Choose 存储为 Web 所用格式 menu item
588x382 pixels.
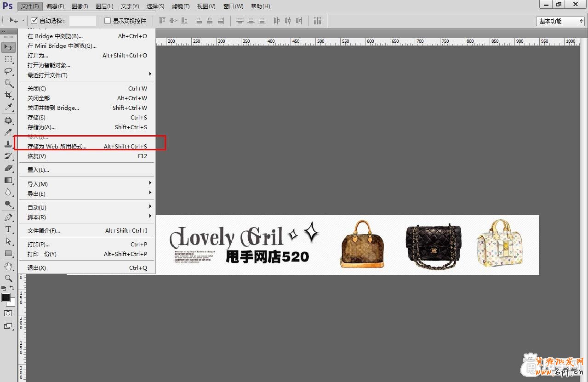pos(57,147)
